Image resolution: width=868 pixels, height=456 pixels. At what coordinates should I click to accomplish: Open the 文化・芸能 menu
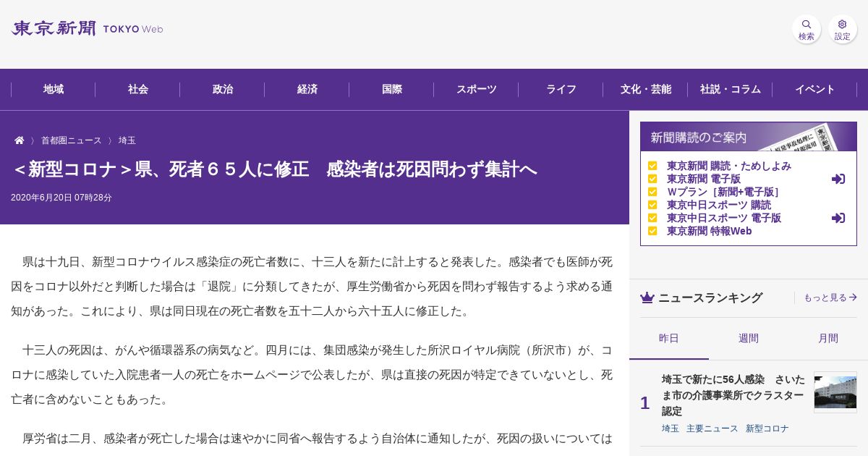pyautogui.click(x=646, y=90)
